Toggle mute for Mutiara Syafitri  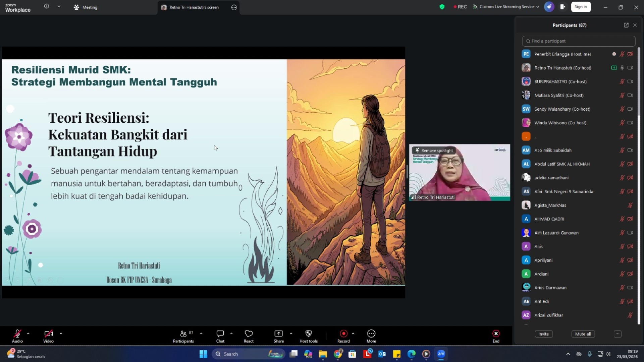[x=622, y=95]
